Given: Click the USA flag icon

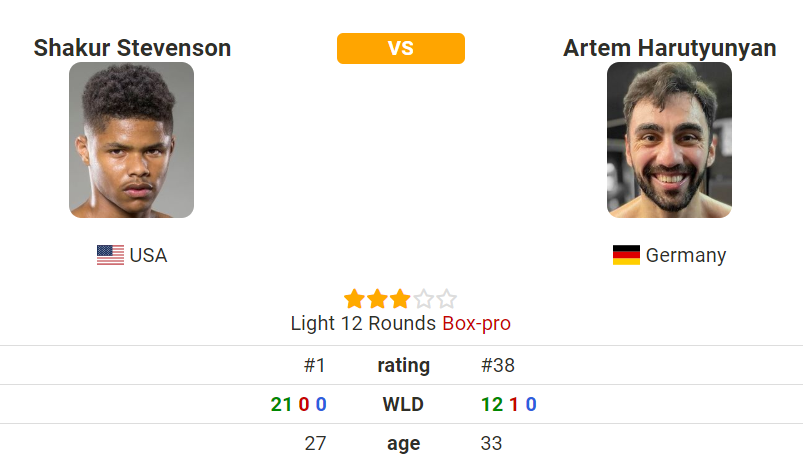Looking at the screenshot, I should tap(110, 255).
